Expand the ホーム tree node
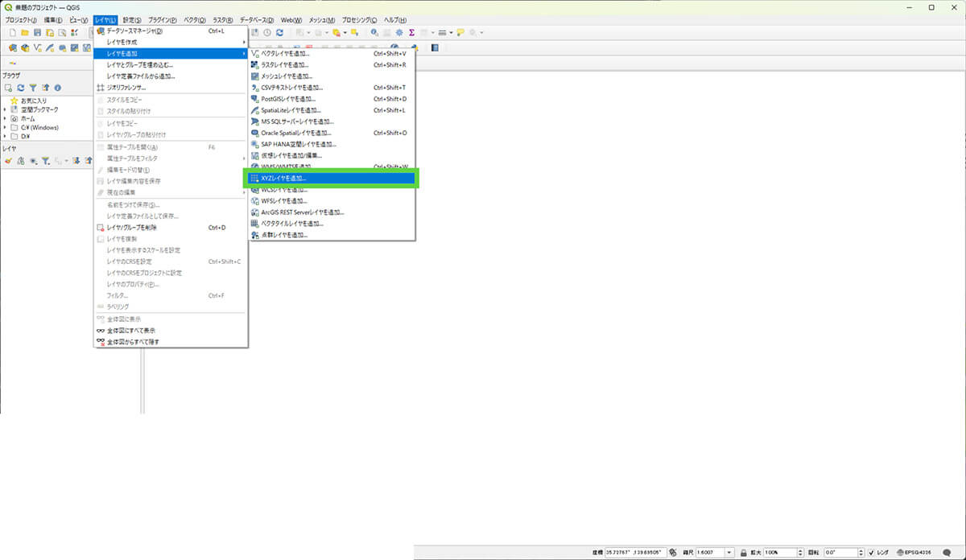The image size is (966, 560). [x=5, y=117]
